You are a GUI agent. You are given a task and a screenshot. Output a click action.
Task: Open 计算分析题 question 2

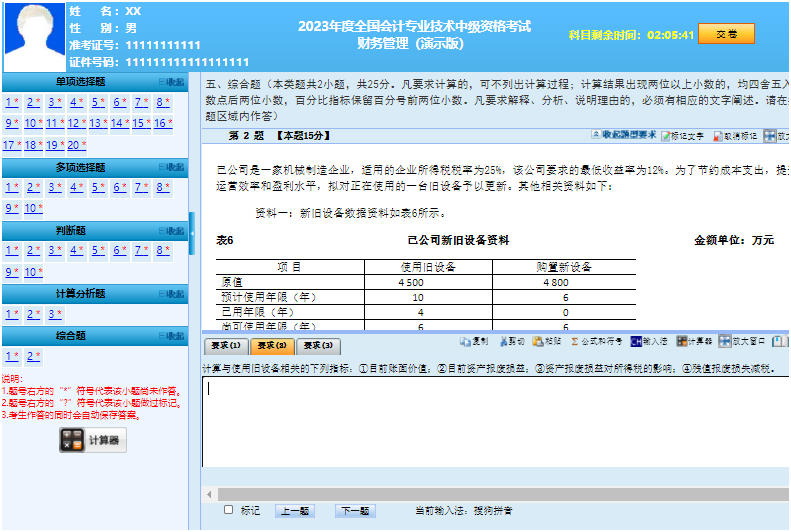coord(34,315)
